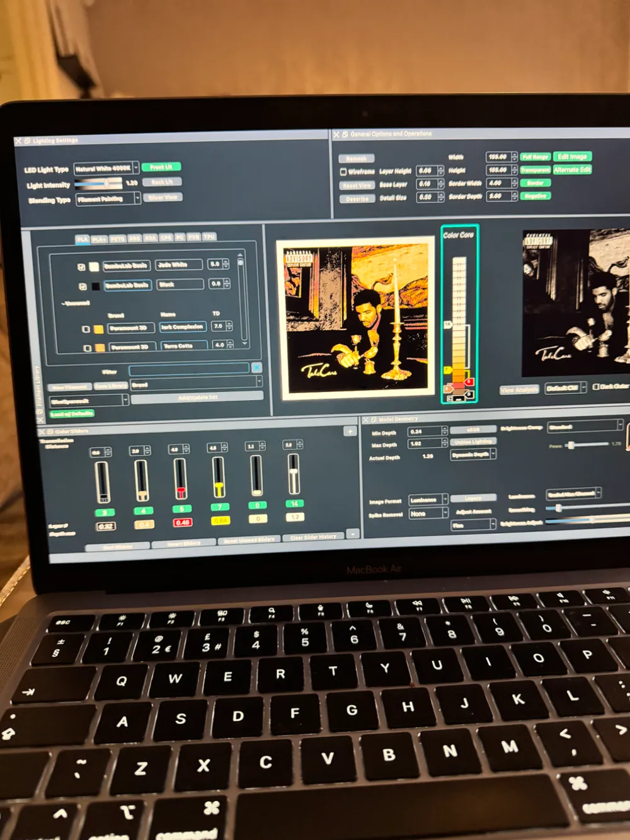
Task: Open the Brightness Comp dropdown
Action: point(585,426)
